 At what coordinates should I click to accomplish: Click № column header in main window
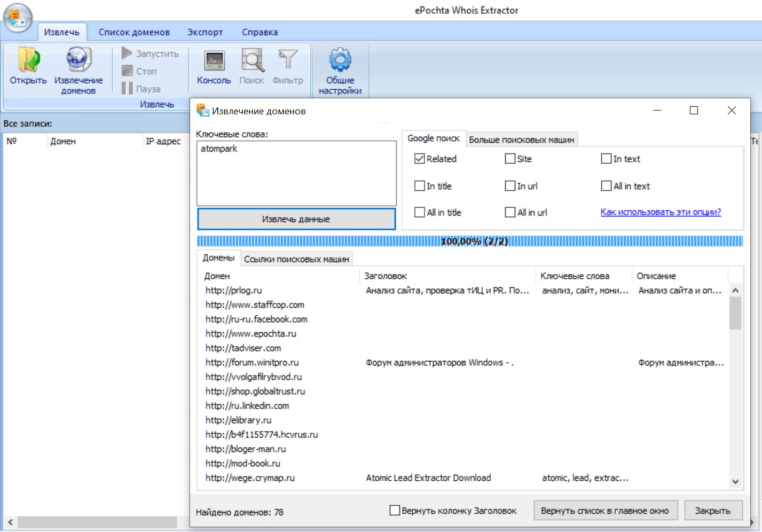[x=25, y=141]
